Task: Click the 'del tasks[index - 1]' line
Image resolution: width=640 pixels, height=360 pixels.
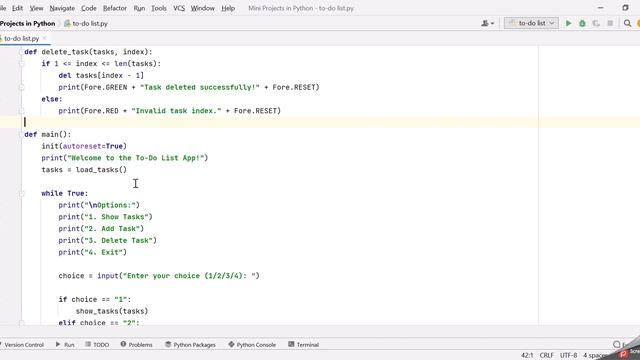Action: click(x=101, y=76)
